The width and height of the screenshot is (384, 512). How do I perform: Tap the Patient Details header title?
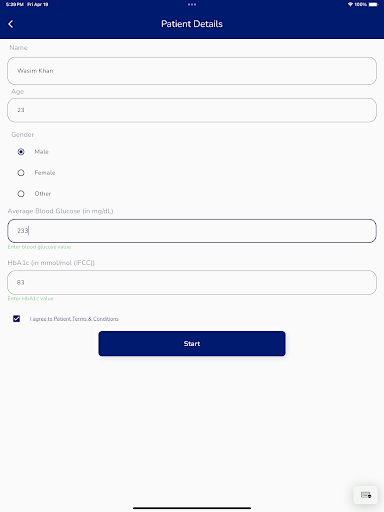pyautogui.click(x=192, y=24)
